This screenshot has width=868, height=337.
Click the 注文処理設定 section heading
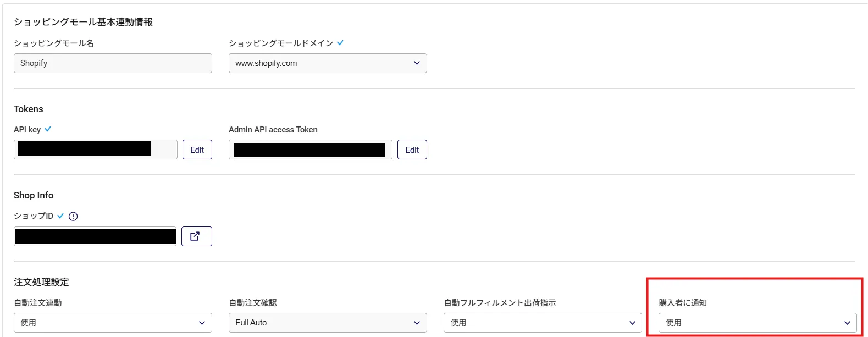tap(41, 282)
